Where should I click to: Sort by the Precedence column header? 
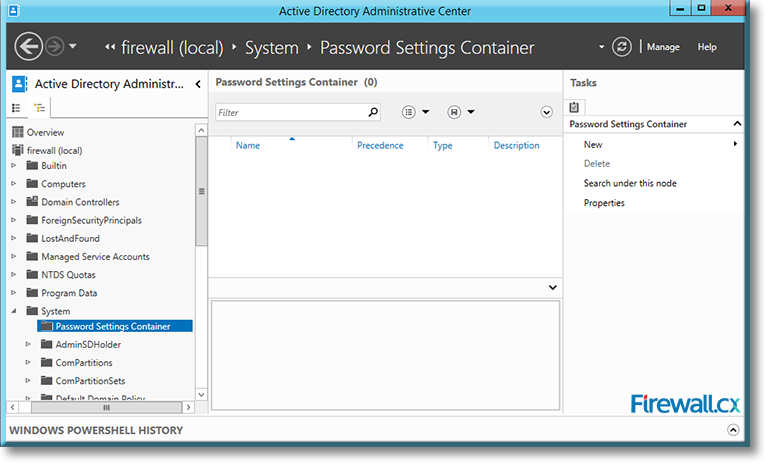point(380,146)
